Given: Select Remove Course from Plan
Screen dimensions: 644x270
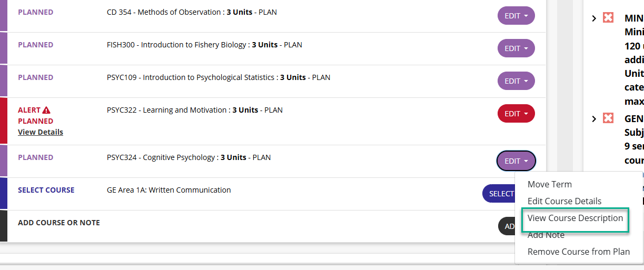Looking at the screenshot, I should [578, 252].
